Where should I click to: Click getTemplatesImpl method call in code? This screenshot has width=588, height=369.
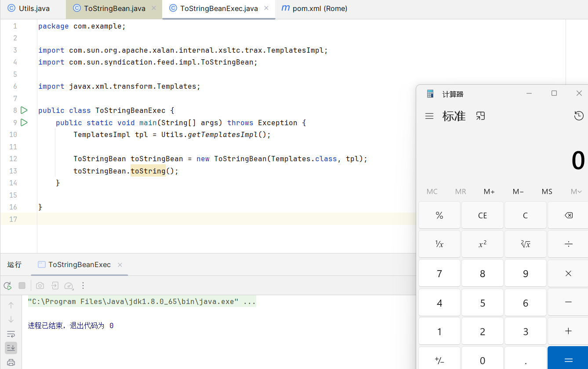coord(222,134)
